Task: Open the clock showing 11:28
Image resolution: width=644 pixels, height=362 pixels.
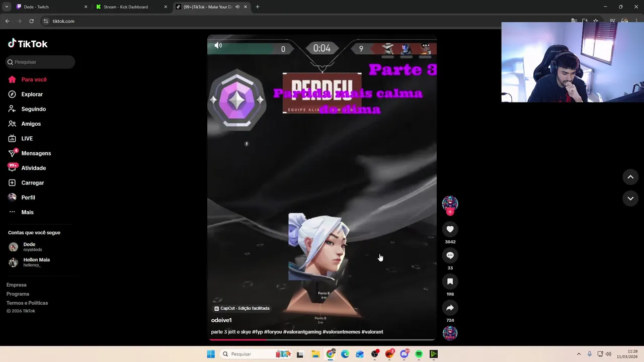Action: [x=627, y=354]
